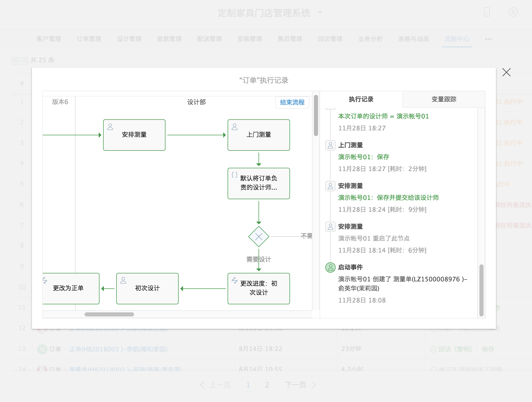Open the 回访管理 menu
The image size is (532, 402).
[330, 39]
